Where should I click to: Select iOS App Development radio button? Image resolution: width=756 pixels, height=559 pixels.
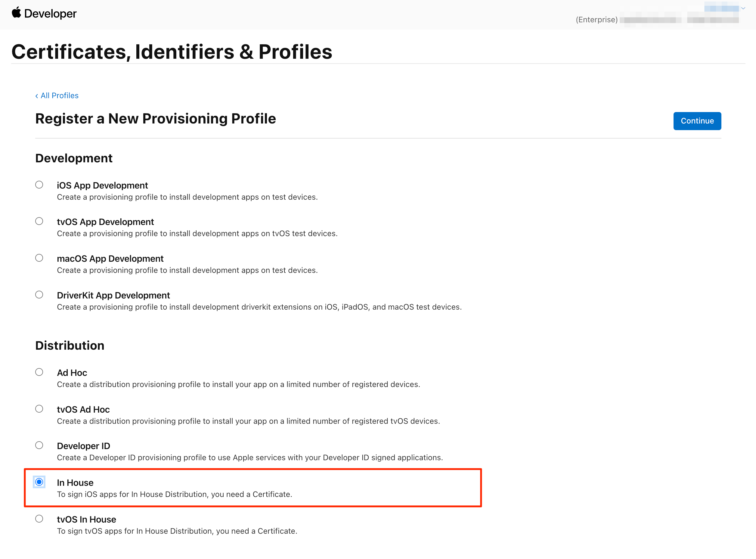coord(39,185)
